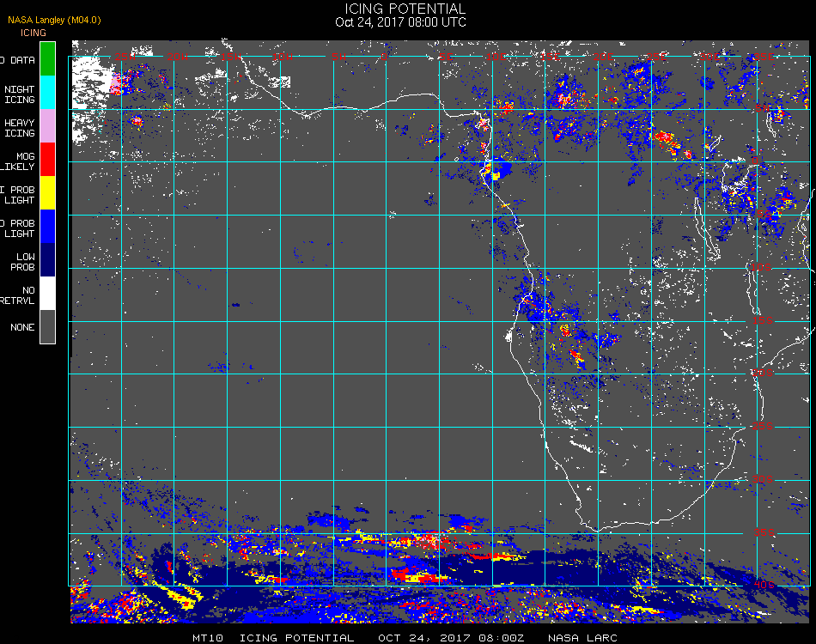Click the 5E longitude label
This screenshot has height=644, width=816.
coord(446,57)
